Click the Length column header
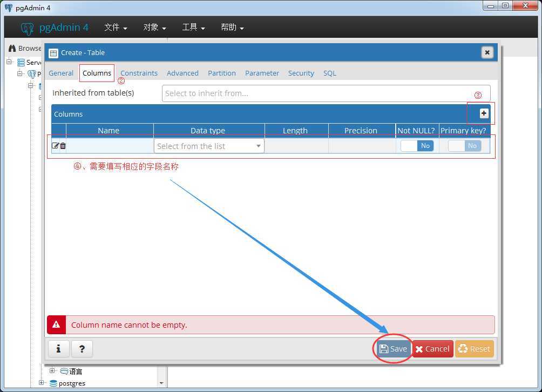This screenshot has width=542, height=392. (295, 130)
